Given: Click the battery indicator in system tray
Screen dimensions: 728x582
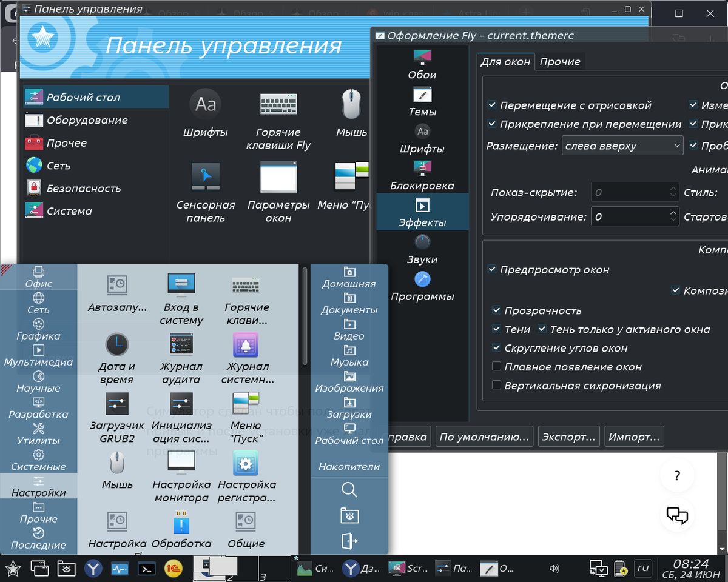Looking at the screenshot, I should pyautogui.click(x=621, y=569).
